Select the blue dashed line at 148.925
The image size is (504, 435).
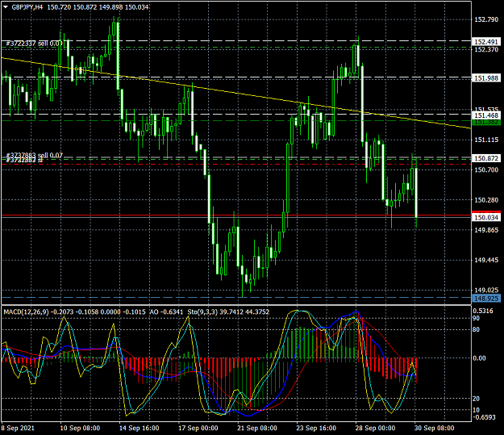pos(236,298)
